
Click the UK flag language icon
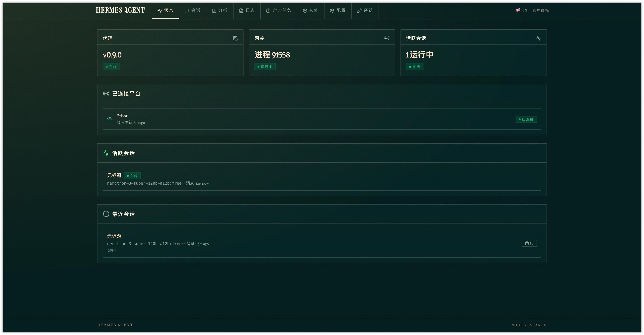pos(518,10)
